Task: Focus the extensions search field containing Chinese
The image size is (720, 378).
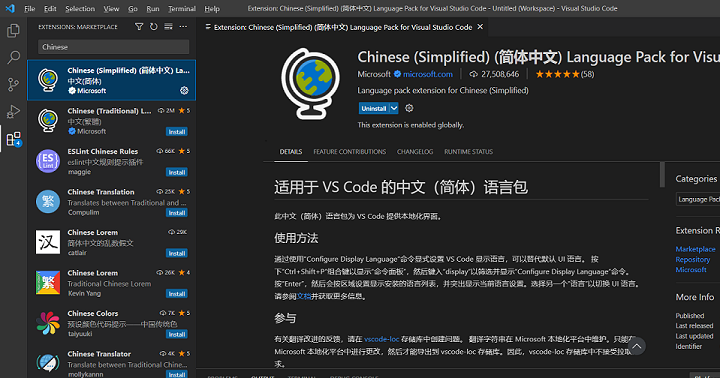Action: pos(113,47)
